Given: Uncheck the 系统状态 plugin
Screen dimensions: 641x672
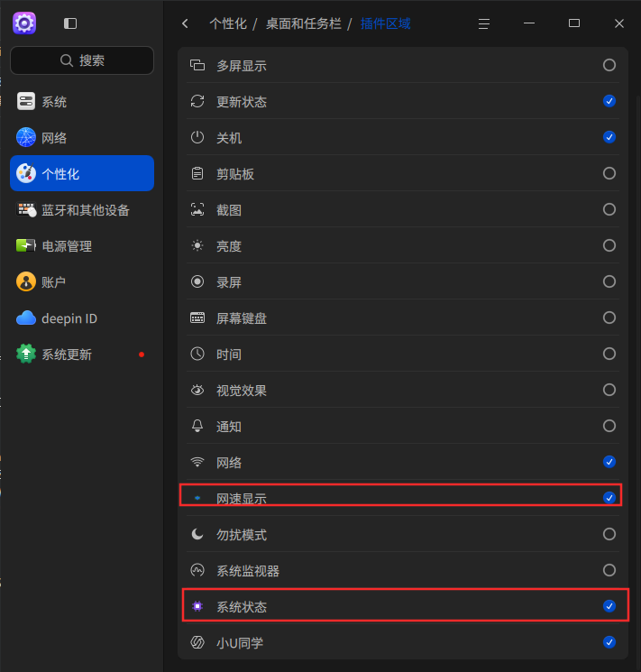Looking at the screenshot, I should coord(609,606).
